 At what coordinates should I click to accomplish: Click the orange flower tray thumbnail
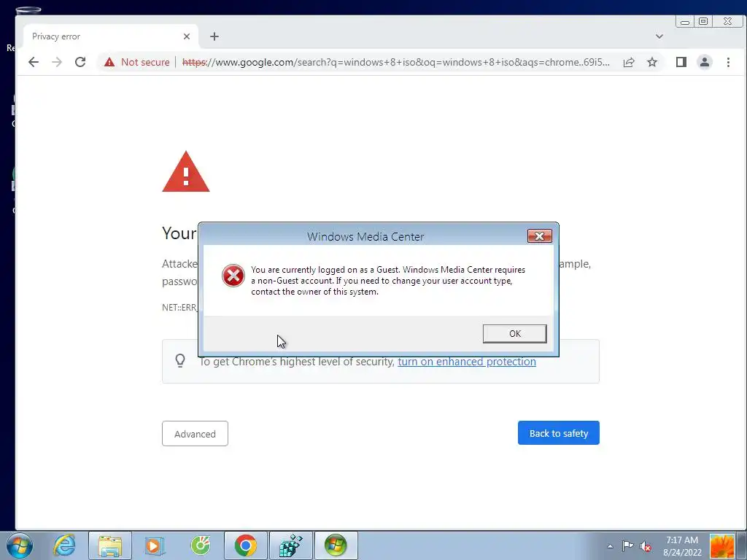pos(721,545)
